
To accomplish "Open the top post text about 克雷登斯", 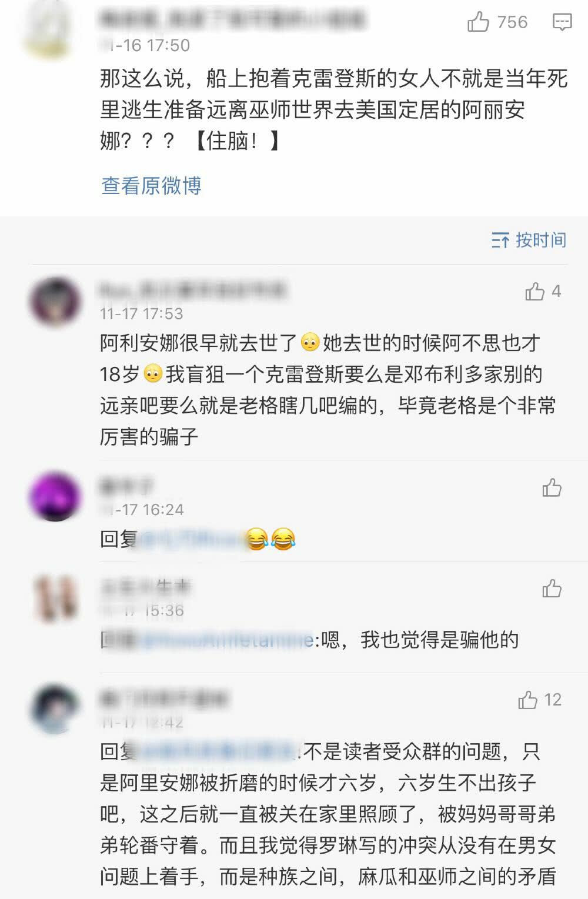I will [334, 110].
